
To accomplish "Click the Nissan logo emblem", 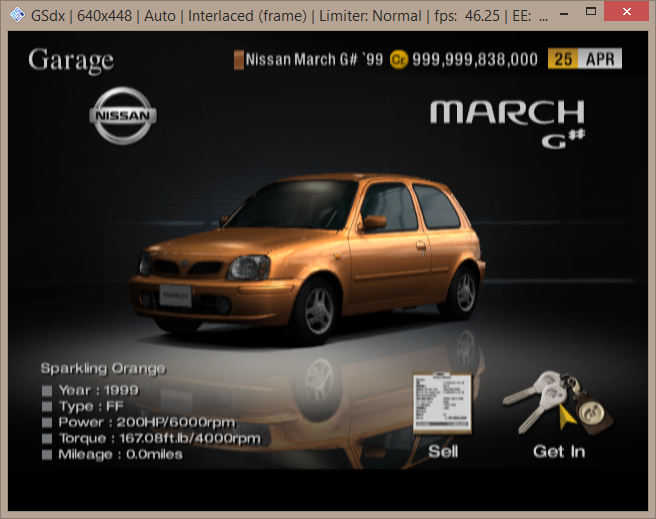I will tap(123, 115).
